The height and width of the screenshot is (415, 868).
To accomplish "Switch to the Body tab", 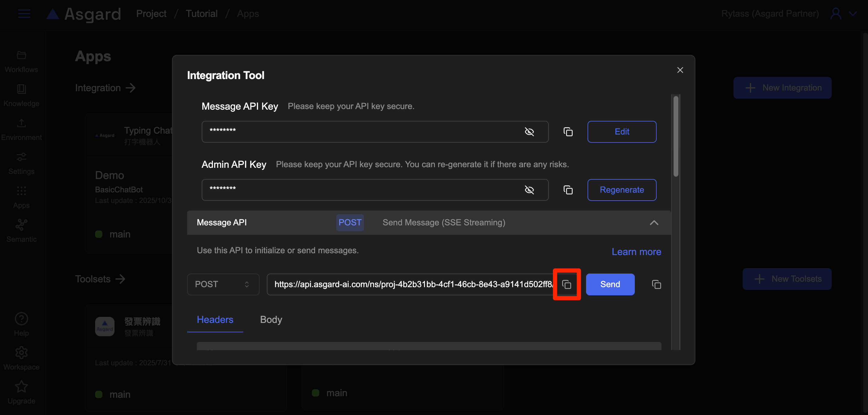I will tap(271, 319).
